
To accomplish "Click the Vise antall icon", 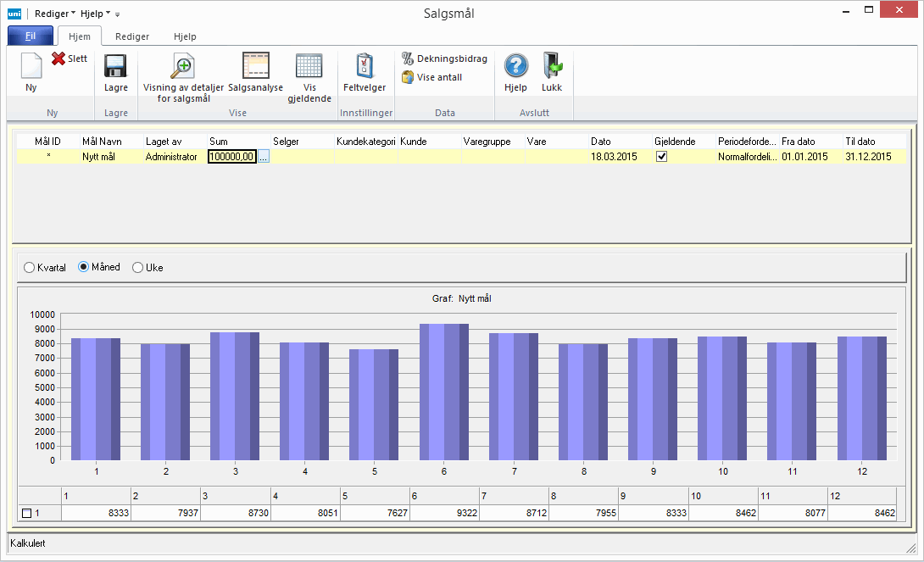I will coord(408,77).
